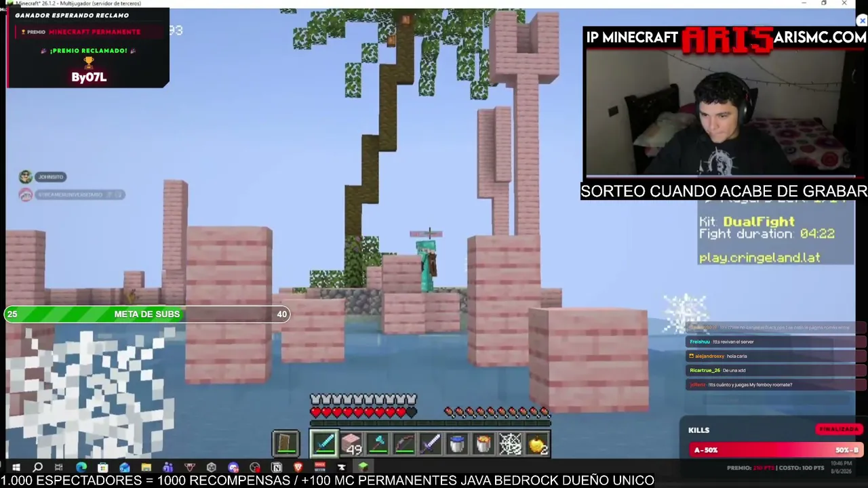Open Notion from the taskbar
The height and width of the screenshot is (488, 868).
[x=277, y=467]
